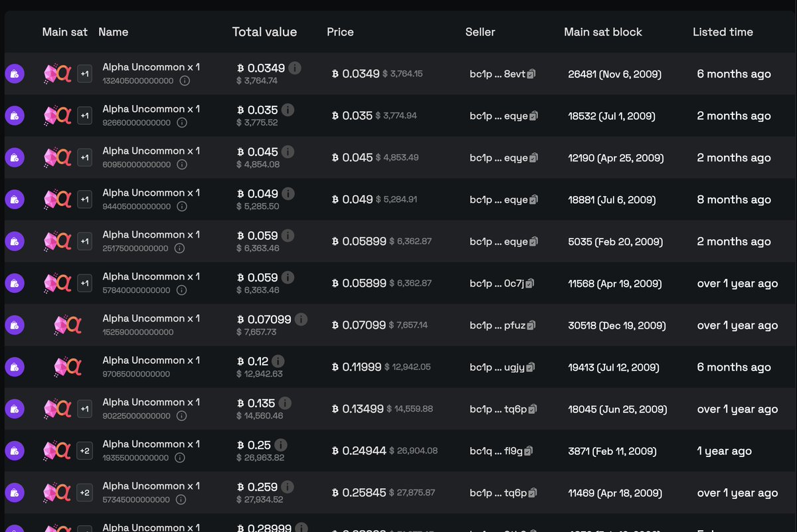Sort by Main sat block header
The height and width of the screenshot is (532, 797).
tap(603, 32)
